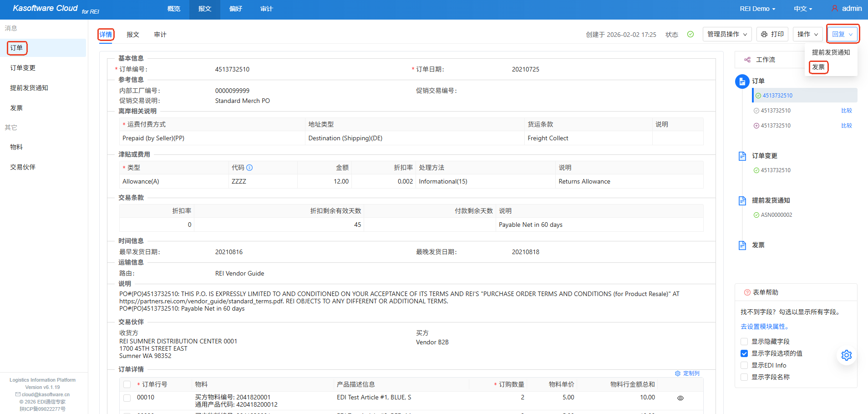Open the 去设置模块属性 link
Image resolution: width=868 pixels, height=414 pixels.
[x=765, y=327]
